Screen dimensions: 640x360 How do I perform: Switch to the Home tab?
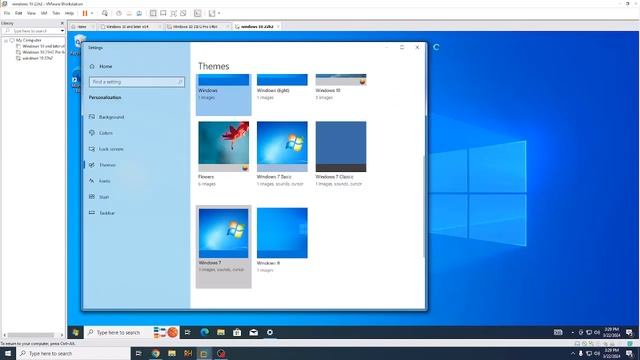(82, 27)
